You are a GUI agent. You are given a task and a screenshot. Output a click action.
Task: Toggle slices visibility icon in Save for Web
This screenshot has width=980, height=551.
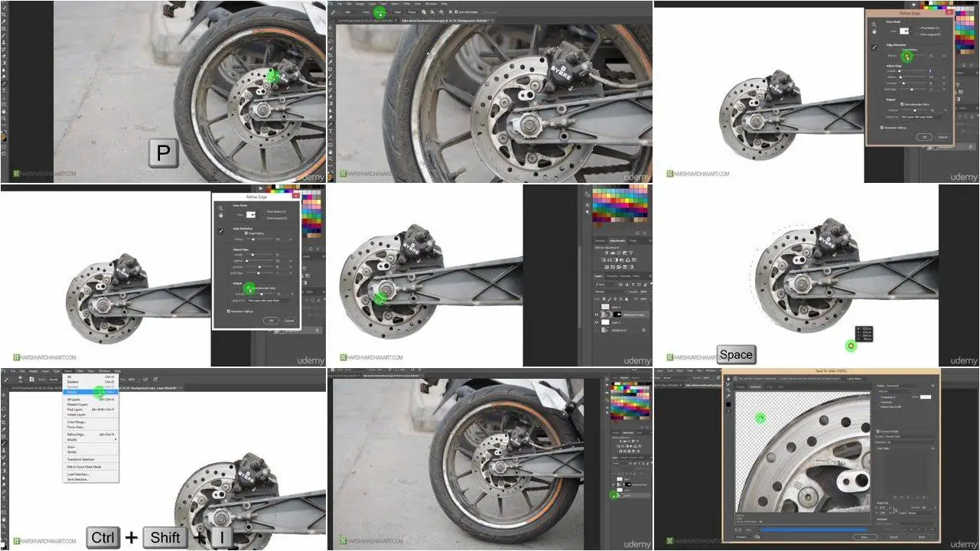728,411
